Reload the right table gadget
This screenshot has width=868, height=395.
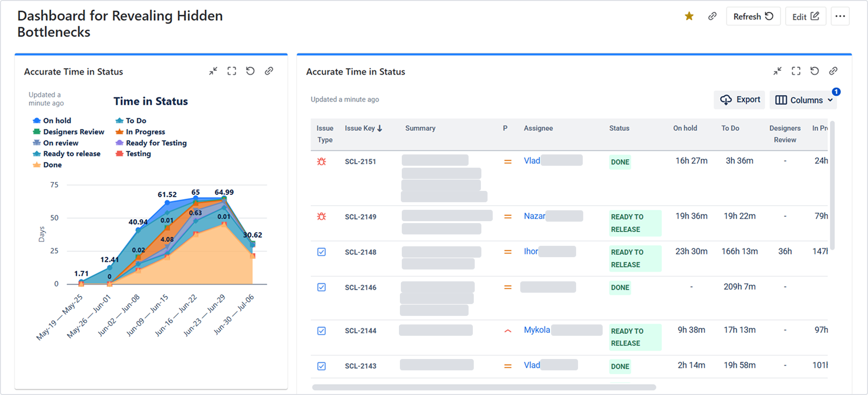(814, 71)
